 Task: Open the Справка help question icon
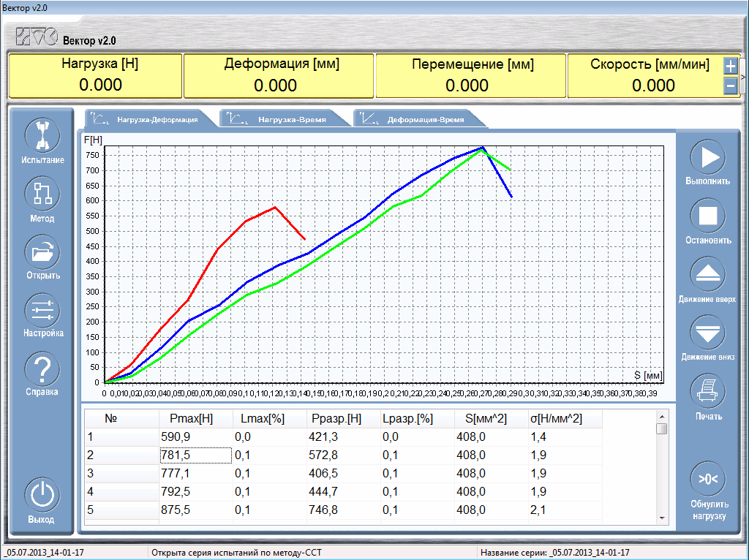pyautogui.click(x=42, y=369)
